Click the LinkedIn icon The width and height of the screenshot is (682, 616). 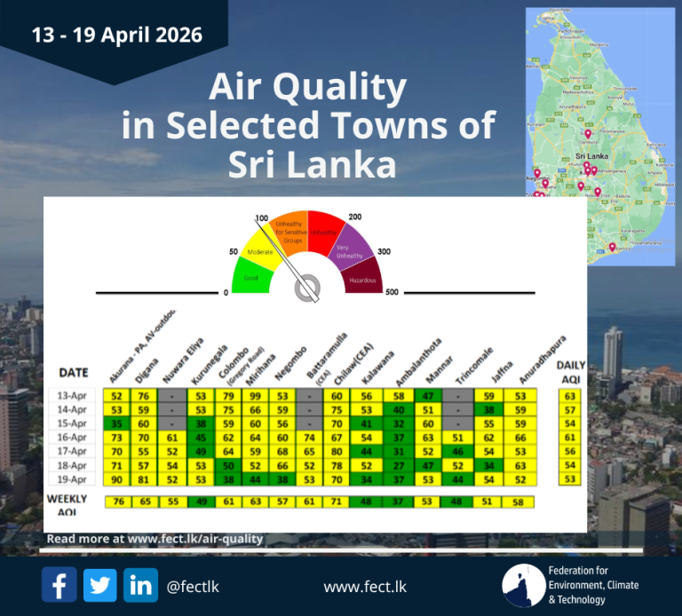140,585
